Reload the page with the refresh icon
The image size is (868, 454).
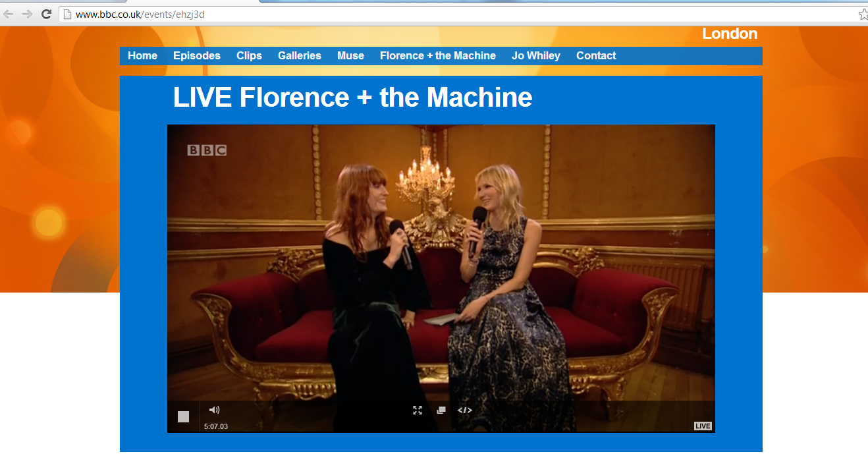(x=46, y=14)
